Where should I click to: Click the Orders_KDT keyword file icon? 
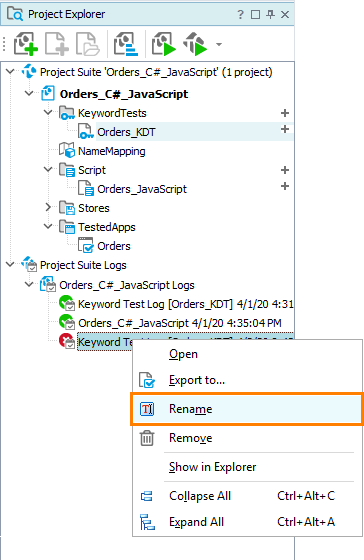(86, 131)
